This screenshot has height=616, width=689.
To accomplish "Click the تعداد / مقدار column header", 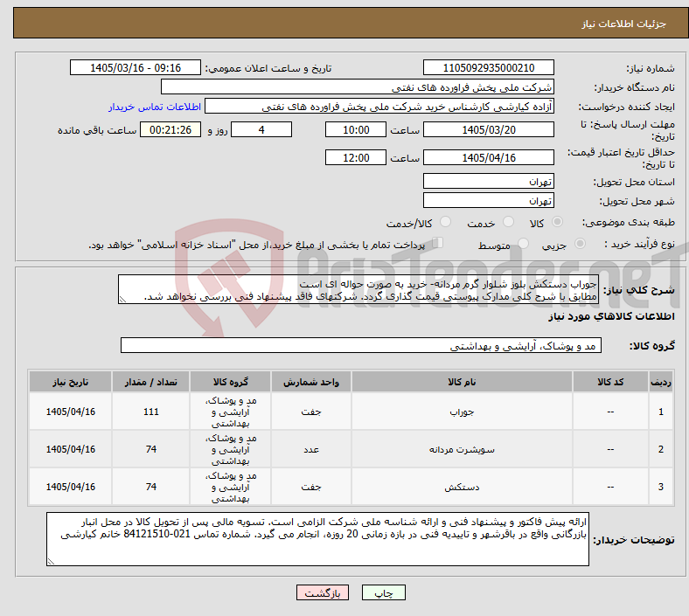I will point(150,382).
